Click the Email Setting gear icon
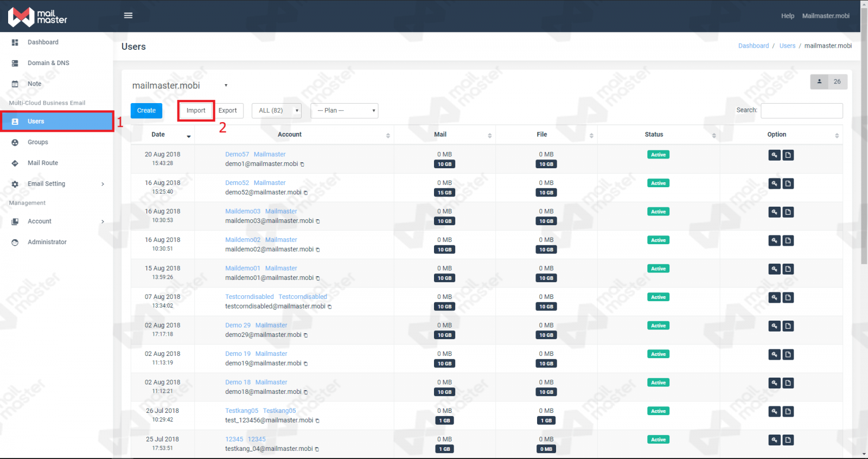 [15, 184]
